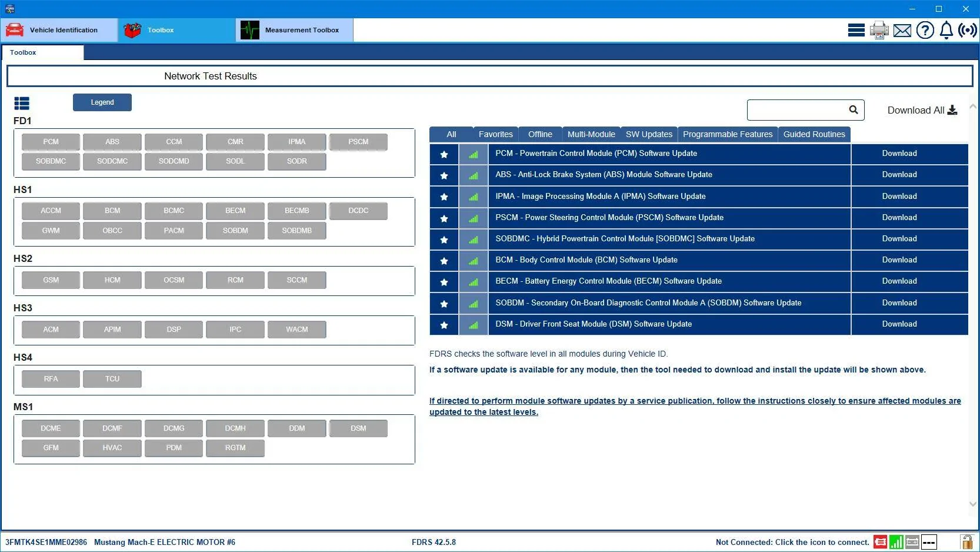Click signal bars icon in IPMA update row
The image size is (980, 552).
click(474, 197)
